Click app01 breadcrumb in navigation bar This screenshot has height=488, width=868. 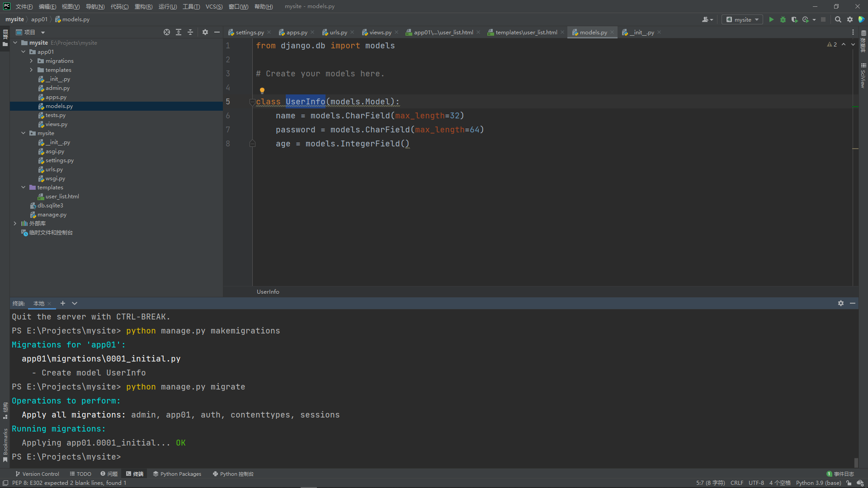[x=39, y=19]
